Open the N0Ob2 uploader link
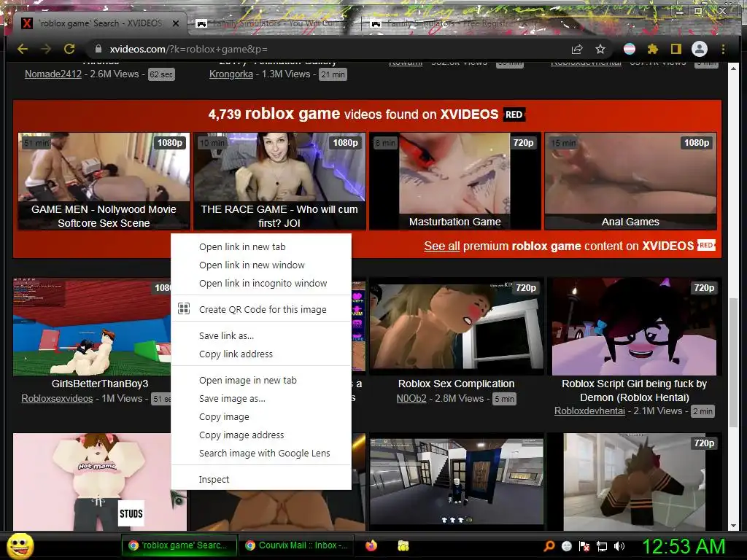747x560 pixels. point(411,399)
